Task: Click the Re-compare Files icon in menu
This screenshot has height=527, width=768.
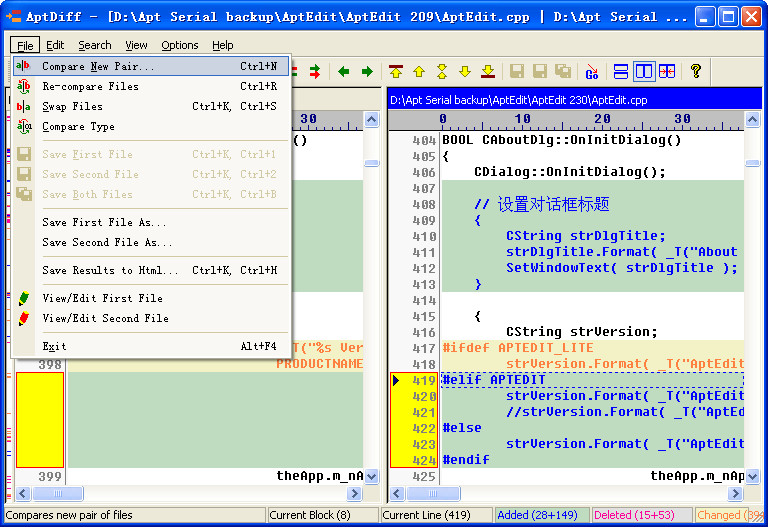Action: 24,86
